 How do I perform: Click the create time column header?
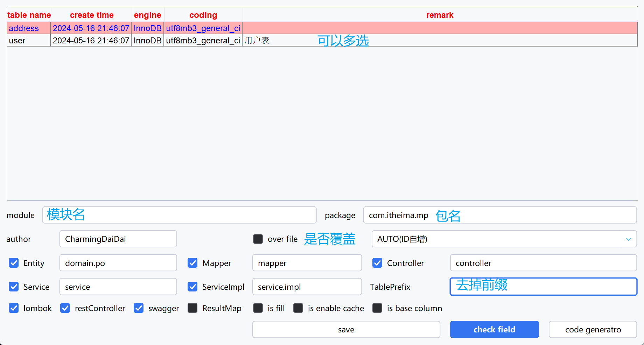tap(92, 15)
